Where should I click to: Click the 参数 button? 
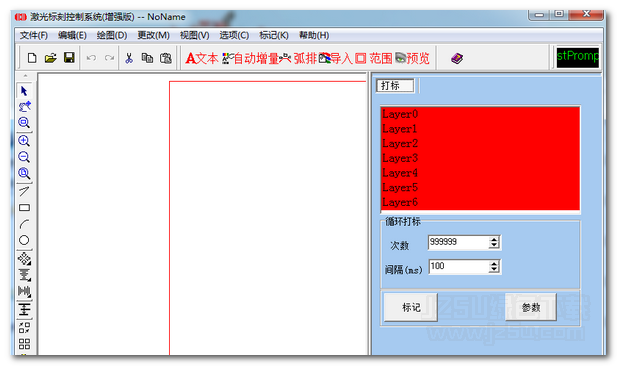point(531,307)
